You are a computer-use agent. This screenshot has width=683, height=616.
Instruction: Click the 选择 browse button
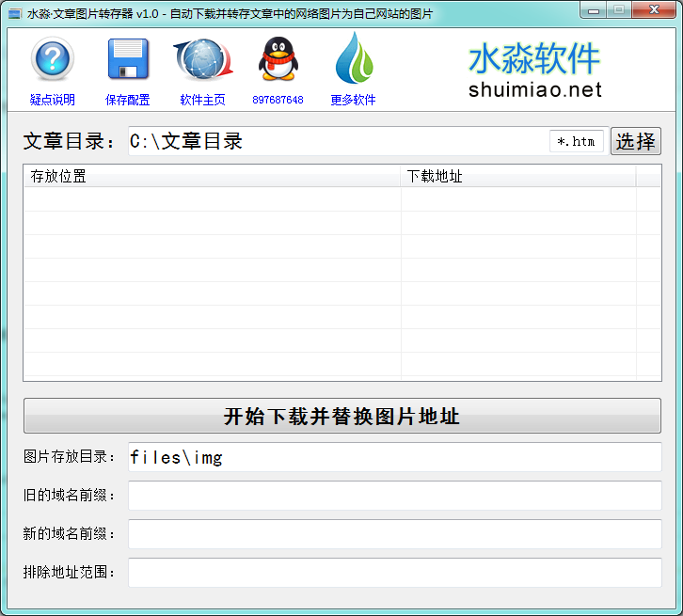(x=636, y=141)
